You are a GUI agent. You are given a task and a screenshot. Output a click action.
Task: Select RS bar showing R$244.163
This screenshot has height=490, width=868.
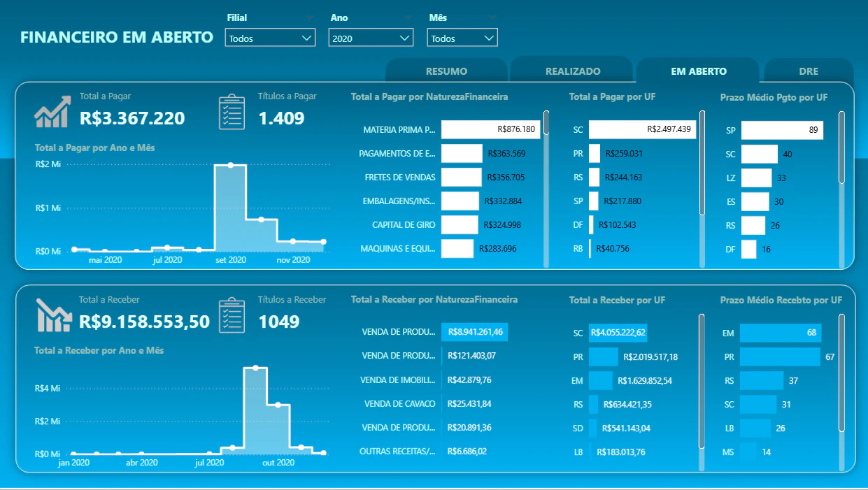pos(594,177)
